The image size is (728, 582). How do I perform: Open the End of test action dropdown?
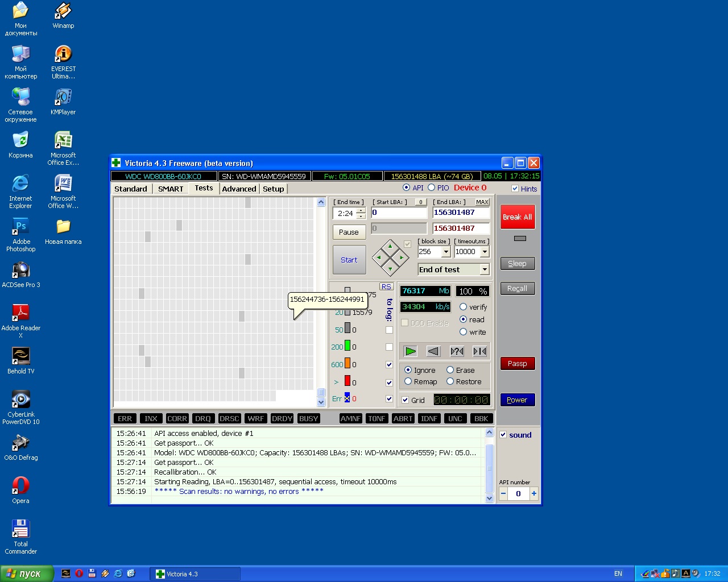pos(485,270)
